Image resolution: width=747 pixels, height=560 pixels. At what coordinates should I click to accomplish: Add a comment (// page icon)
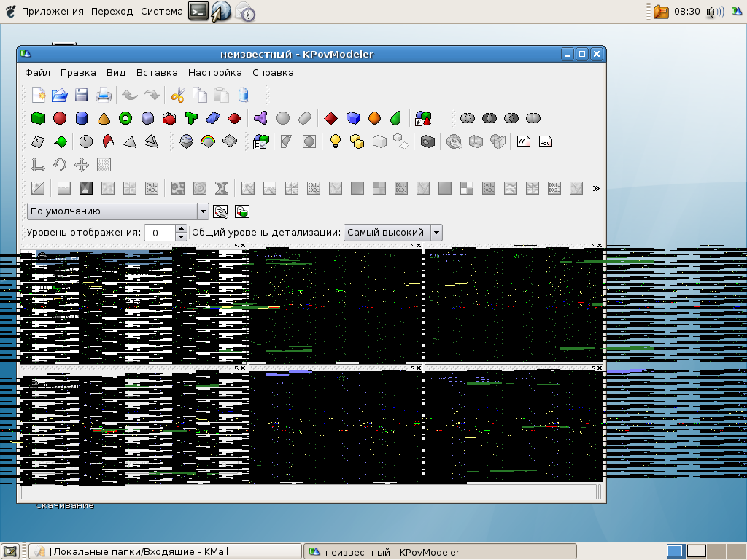coord(523,141)
